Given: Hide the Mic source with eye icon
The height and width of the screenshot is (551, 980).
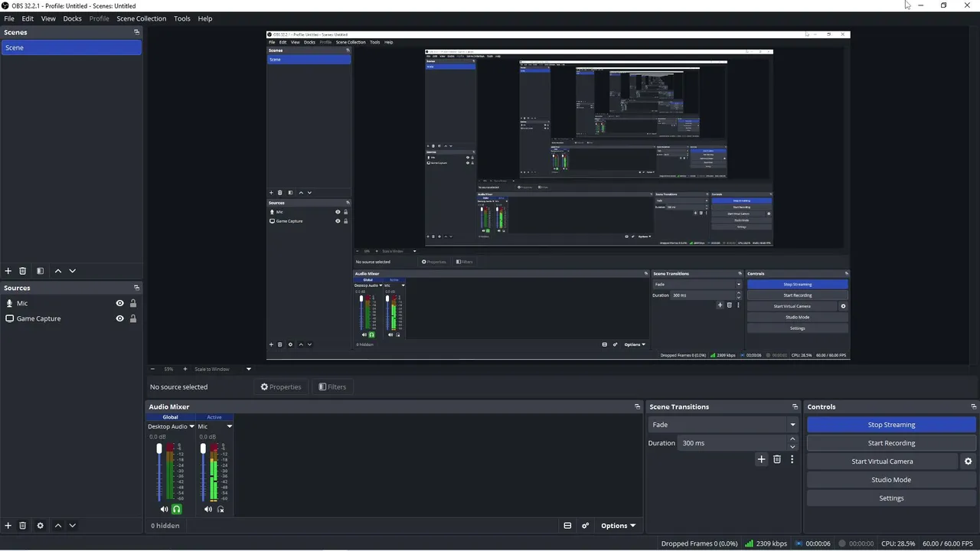Looking at the screenshot, I should pyautogui.click(x=119, y=303).
